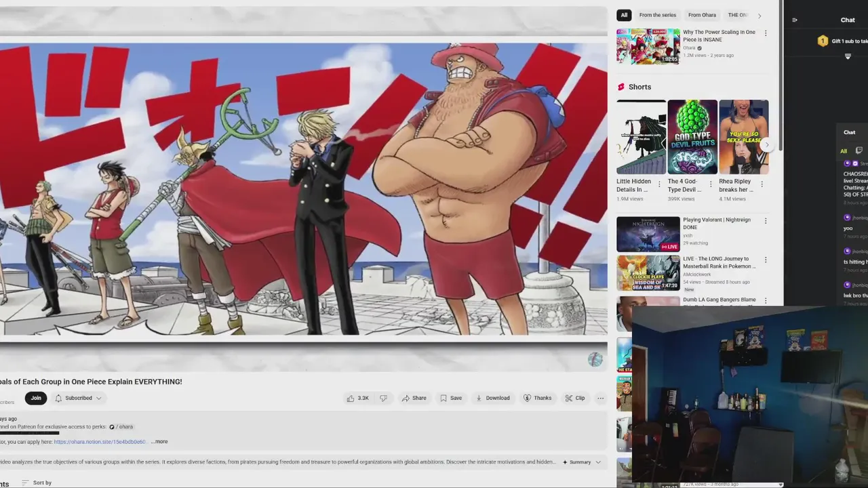Open Playing Valorant Nightreign live thumbnail

(648, 234)
